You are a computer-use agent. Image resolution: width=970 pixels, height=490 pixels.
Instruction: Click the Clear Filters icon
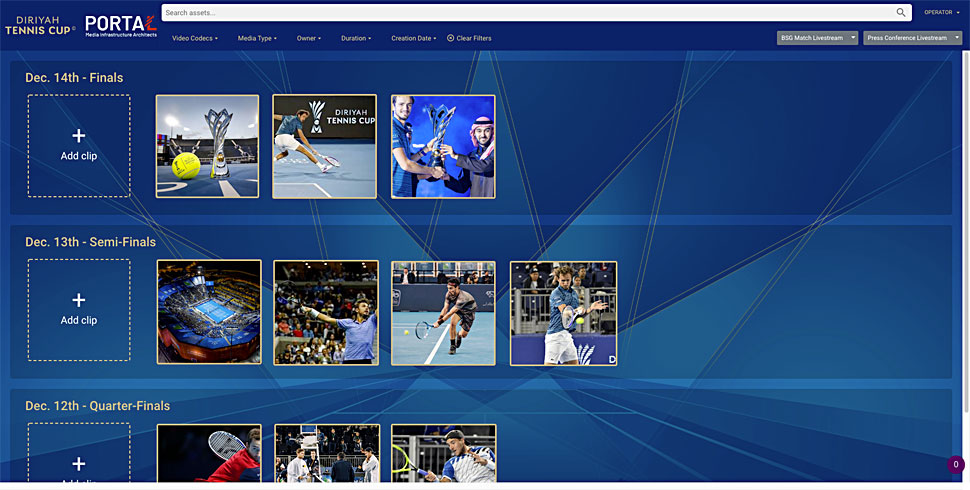[x=450, y=38]
